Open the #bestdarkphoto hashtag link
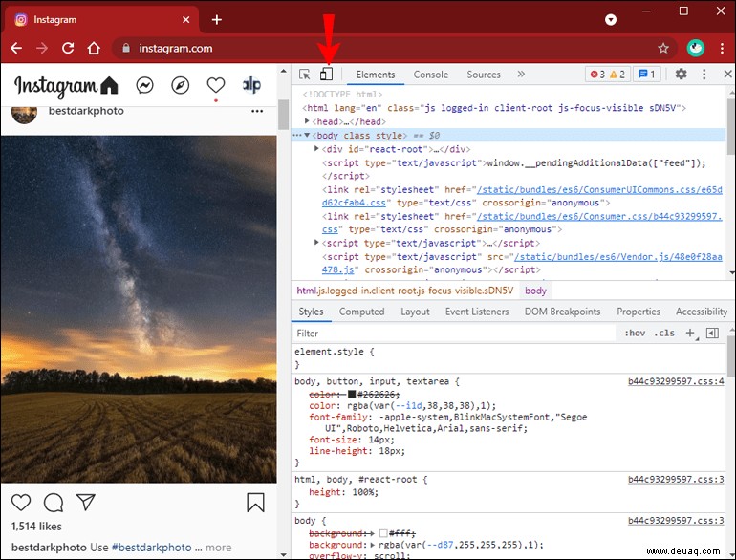Viewport: 736px width, 560px height. tap(151, 548)
